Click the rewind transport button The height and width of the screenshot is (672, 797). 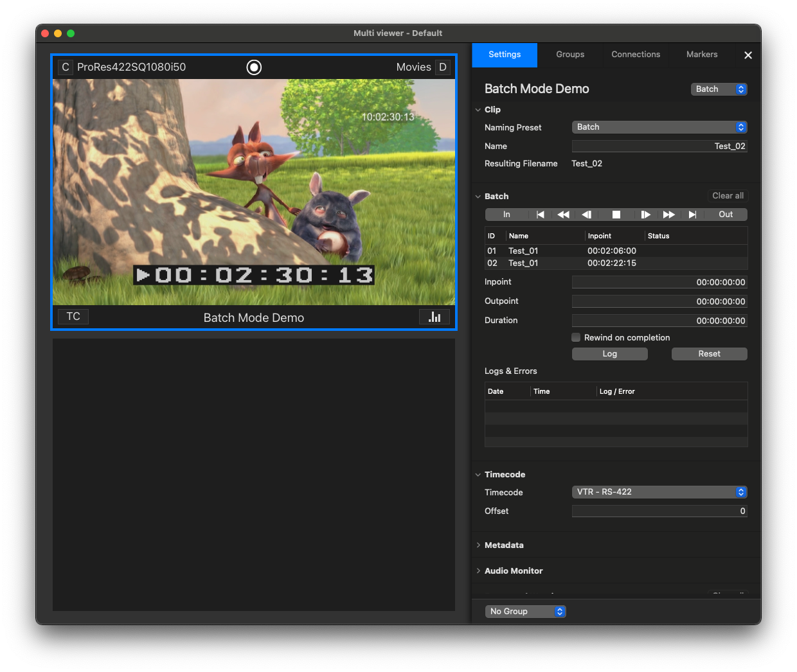(564, 215)
